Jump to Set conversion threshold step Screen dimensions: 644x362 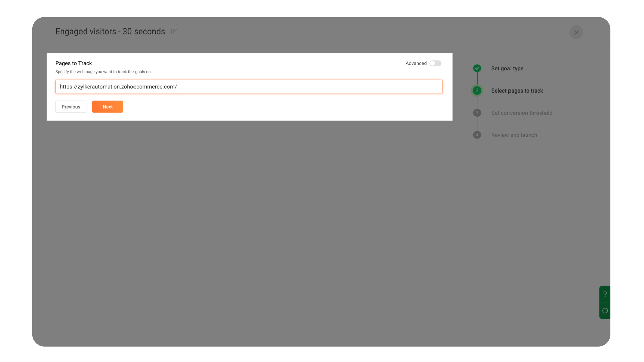point(522,113)
